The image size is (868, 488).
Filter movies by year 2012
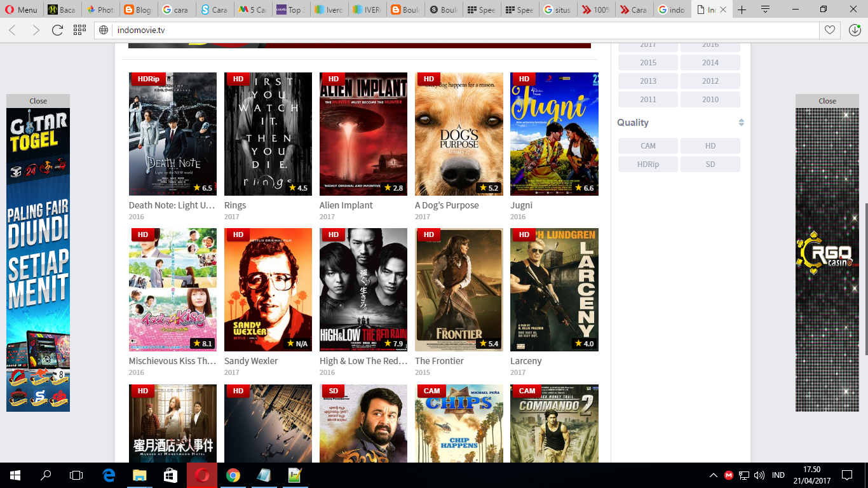pos(710,81)
